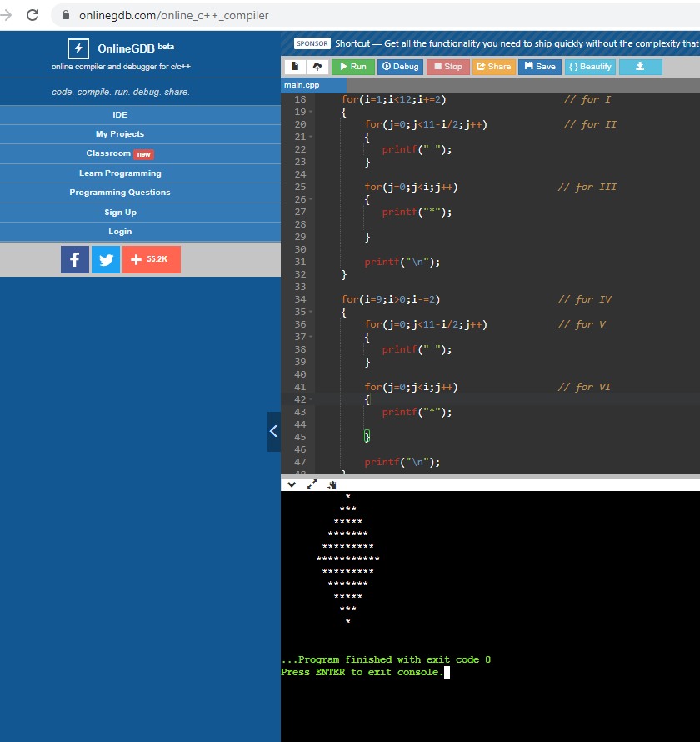Fold the code block at line 35
Image resolution: width=700 pixels, height=742 pixels.
coord(311,312)
